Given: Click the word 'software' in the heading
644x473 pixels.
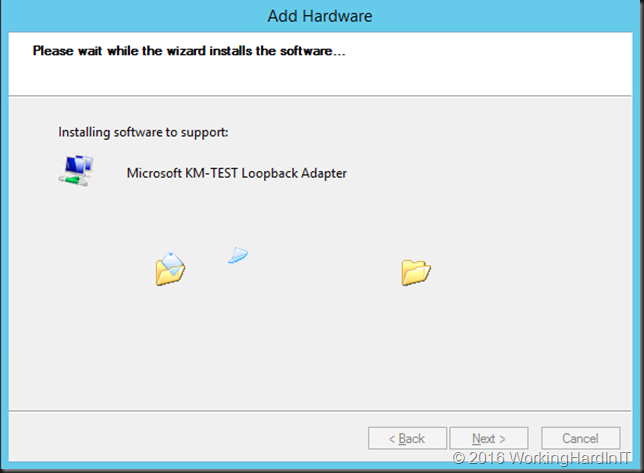Looking at the screenshot, I should [x=306, y=51].
